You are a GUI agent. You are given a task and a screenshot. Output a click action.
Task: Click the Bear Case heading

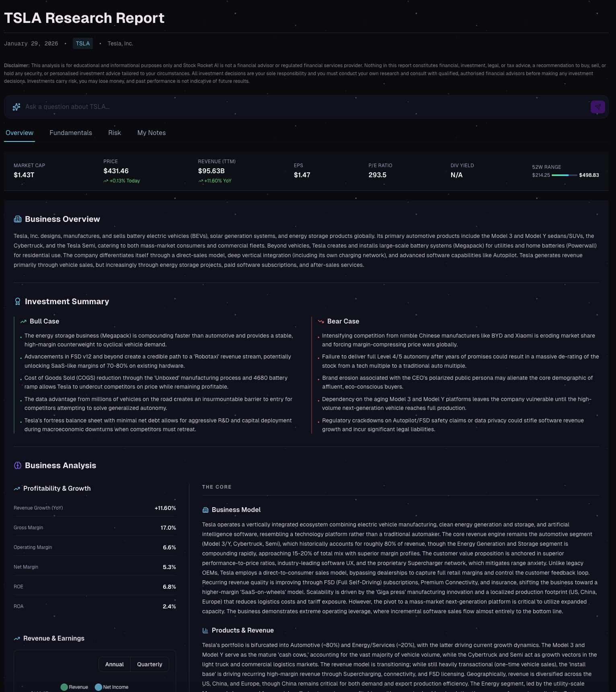point(343,321)
